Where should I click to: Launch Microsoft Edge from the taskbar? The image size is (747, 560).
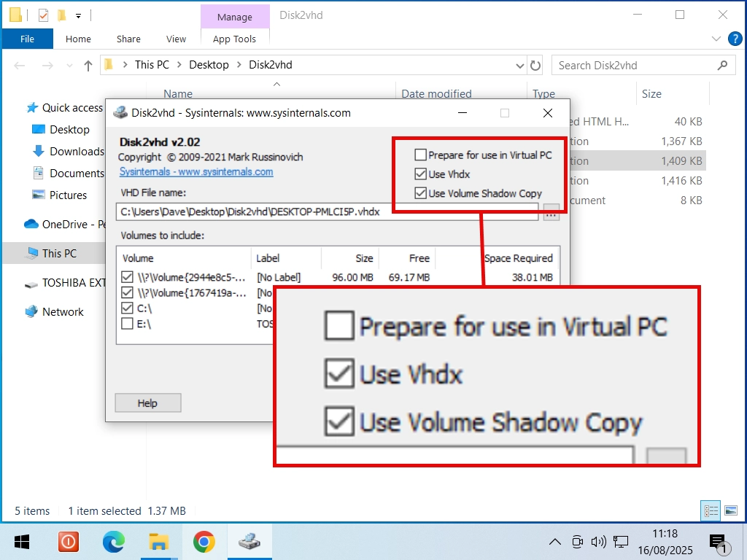pos(113,542)
